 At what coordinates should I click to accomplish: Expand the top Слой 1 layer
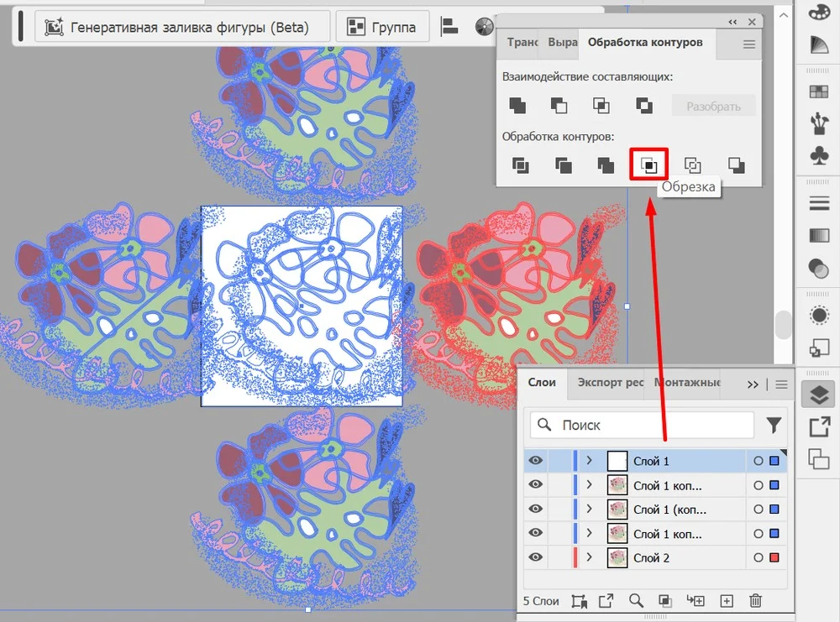[590, 461]
